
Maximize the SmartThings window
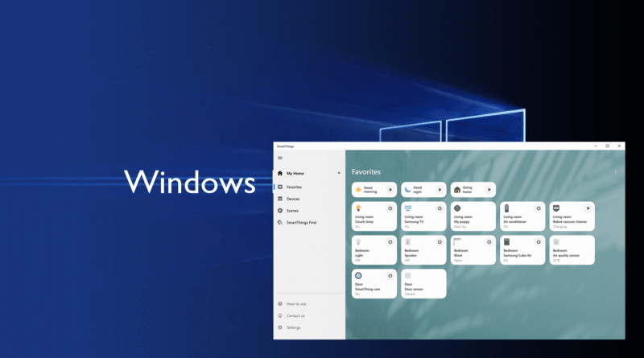[607, 146]
